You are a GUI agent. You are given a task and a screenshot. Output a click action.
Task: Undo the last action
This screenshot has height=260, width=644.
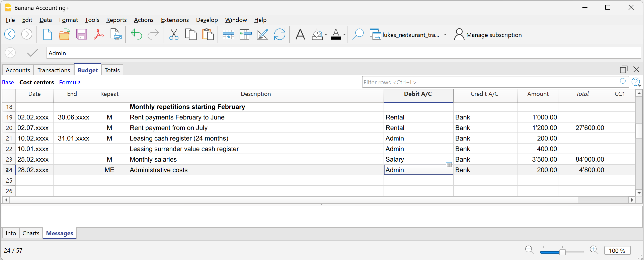pyautogui.click(x=136, y=34)
